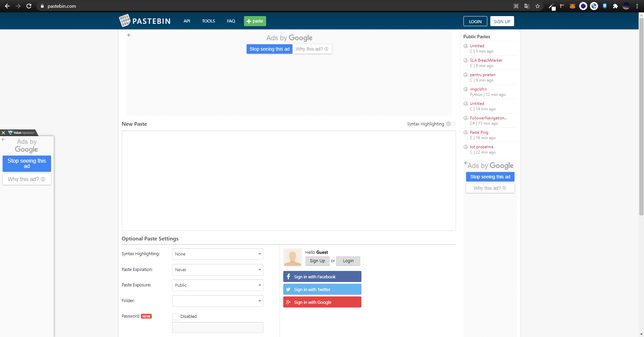Viewport: 644px width, 337px height.
Task: Go back with browser back arrow
Action: [7, 6]
